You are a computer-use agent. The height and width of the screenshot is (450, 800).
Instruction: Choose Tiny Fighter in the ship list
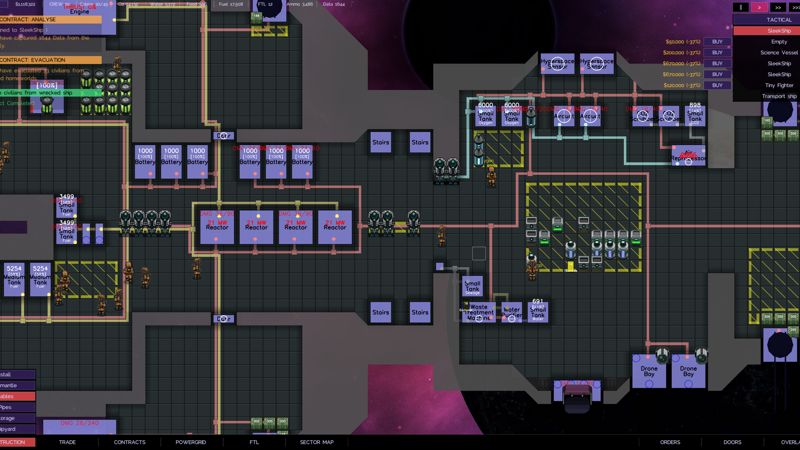tap(779, 85)
